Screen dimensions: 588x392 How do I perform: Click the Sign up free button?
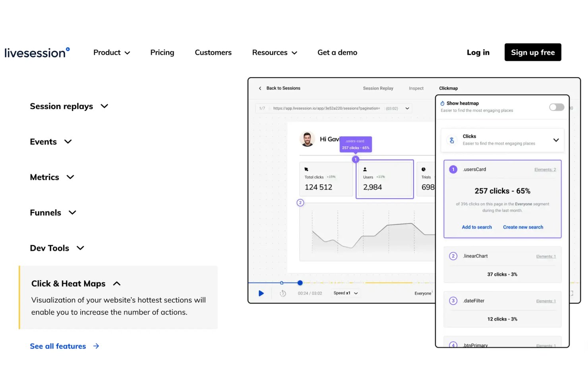point(533,52)
